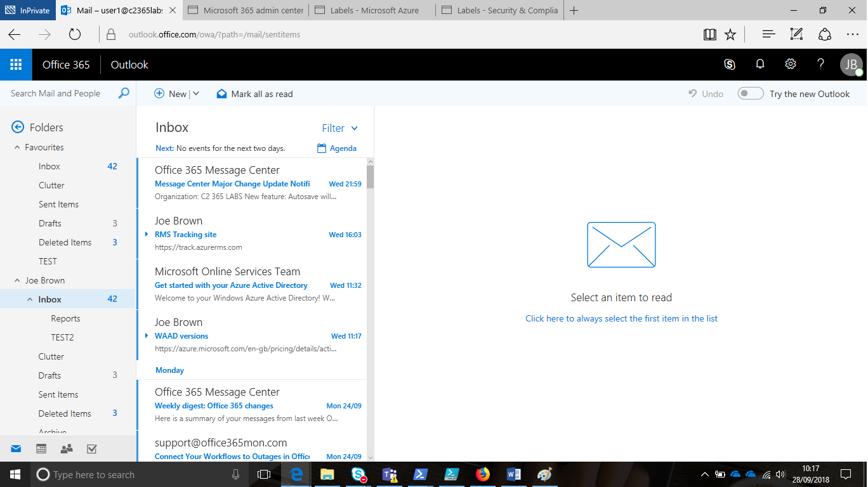Go back using the Folders arrow
The width and height of the screenshot is (868, 487).
[x=18, y=127]
